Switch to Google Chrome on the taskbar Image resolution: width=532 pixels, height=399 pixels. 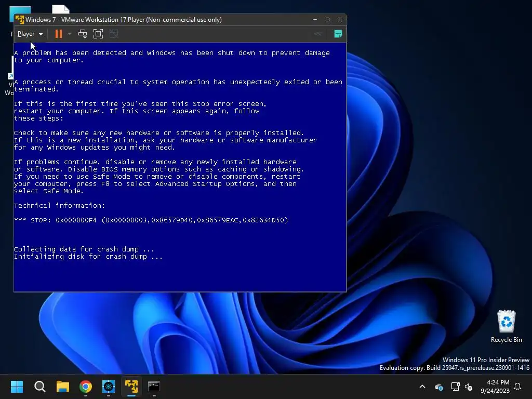coord(86,387)
